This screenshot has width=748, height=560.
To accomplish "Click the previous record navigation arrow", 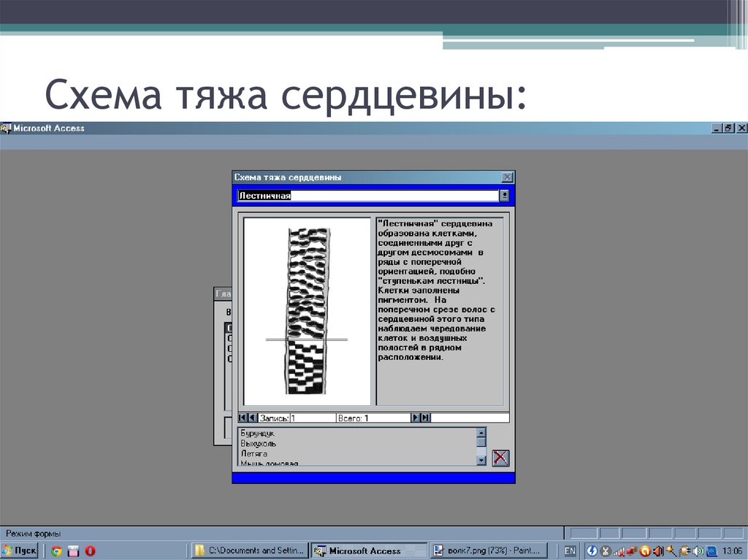I will coord(251,415).
